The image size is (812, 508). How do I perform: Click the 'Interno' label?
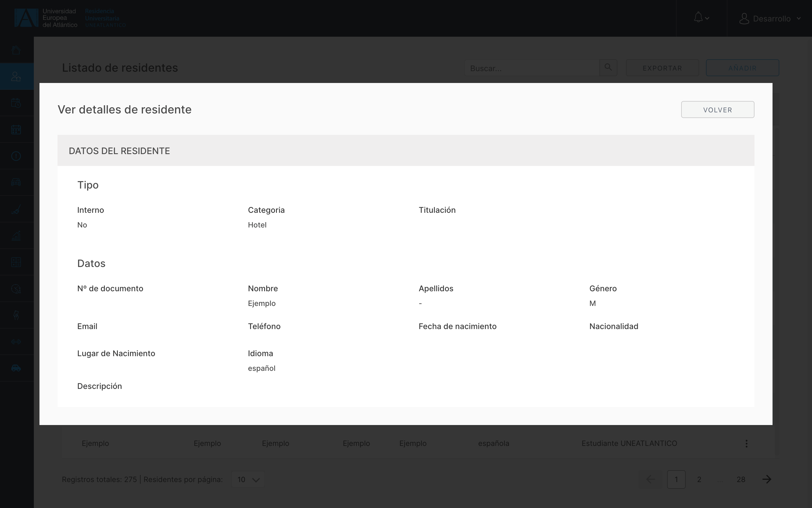(91, 210)
